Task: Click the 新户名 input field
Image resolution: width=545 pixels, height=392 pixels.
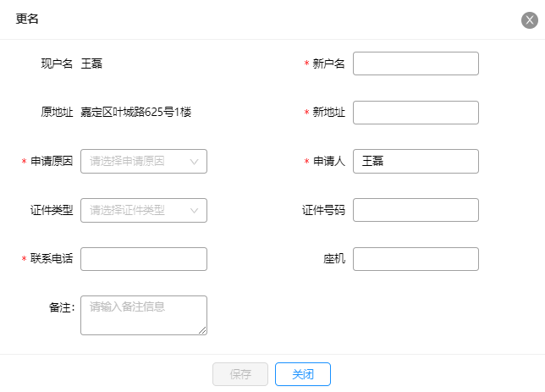Action: 416,63
